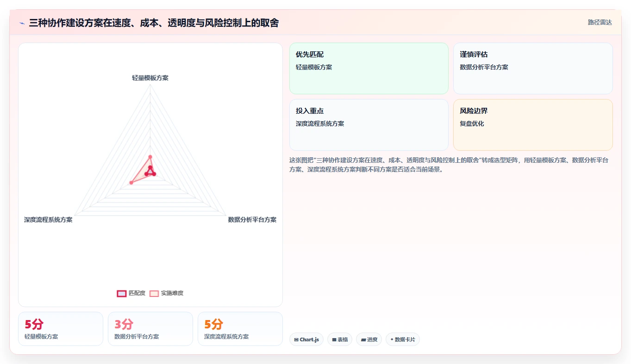Click the 3分 数据分析平台方案 score card

click(150, 329)
